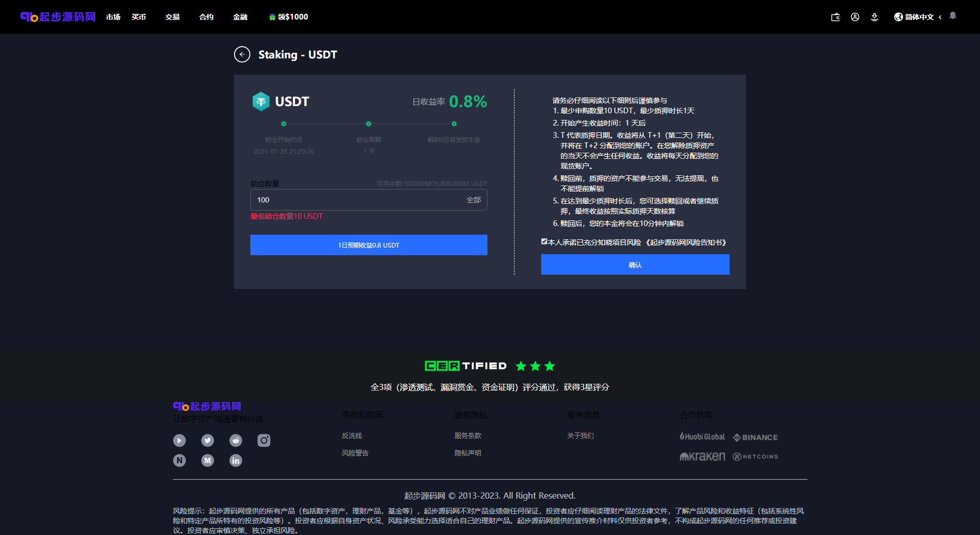The image size is (980, 535).
Task: Open the 关于我们 footer link
Action: pyautogui.click(x=581, y=436)
